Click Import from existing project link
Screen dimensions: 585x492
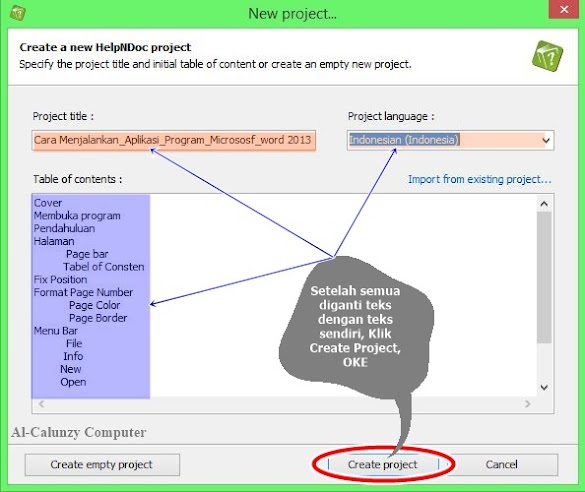coord(479,179)
